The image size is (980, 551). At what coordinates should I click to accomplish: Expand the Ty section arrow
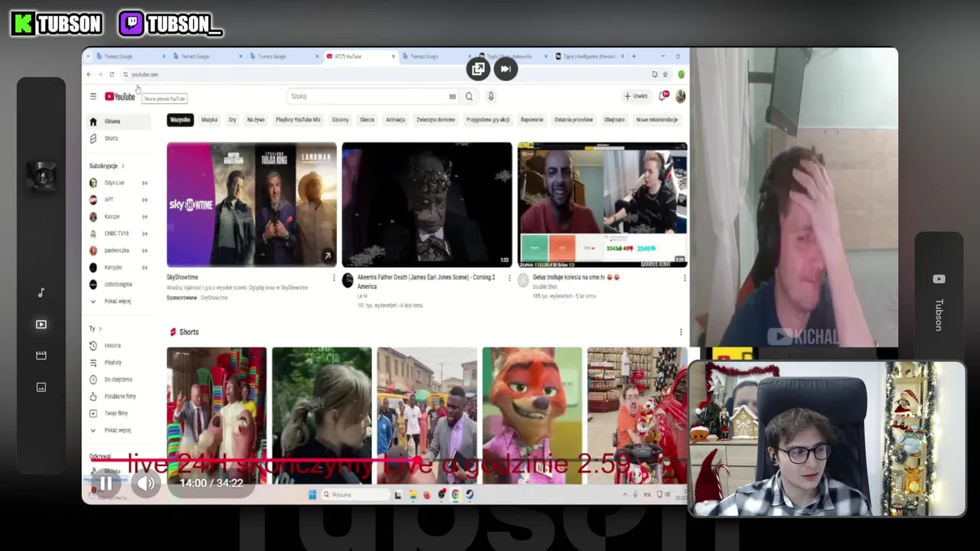click(100, 329)
